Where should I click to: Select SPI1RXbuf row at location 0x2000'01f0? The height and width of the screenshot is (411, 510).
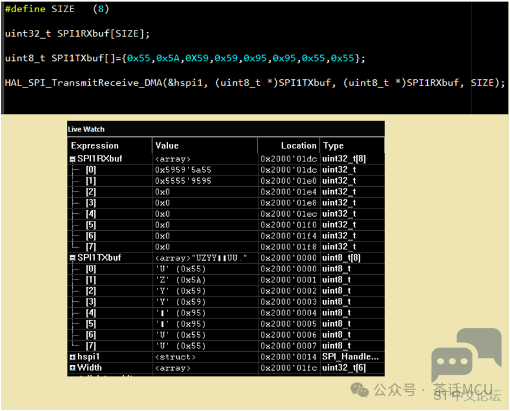(226, 225)
